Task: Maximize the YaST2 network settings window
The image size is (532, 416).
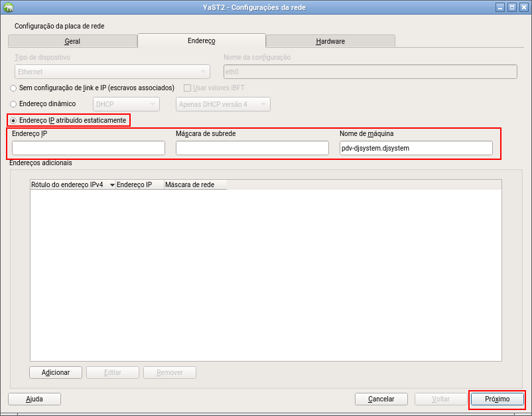Action: coord(511,7)
